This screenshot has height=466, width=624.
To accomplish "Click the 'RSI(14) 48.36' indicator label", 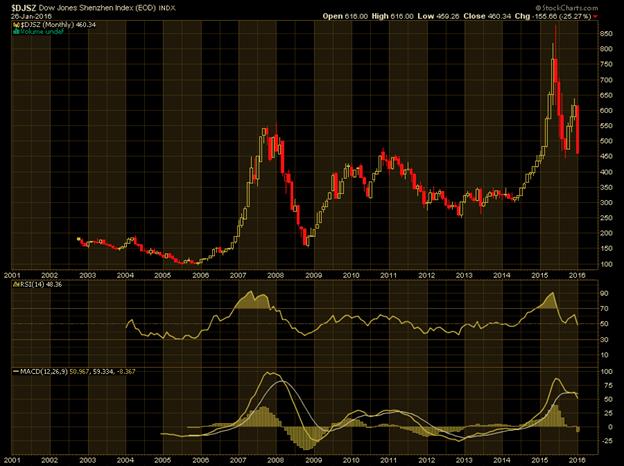I will [41, 285].
